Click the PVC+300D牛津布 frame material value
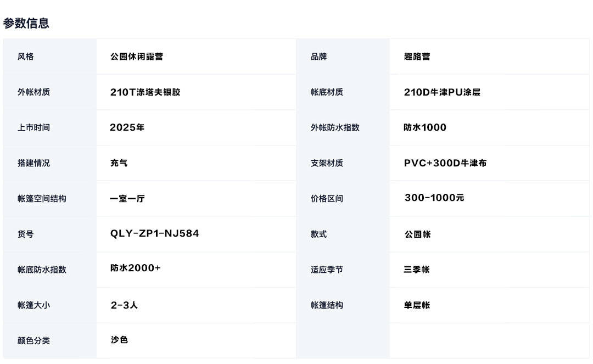 pyautogui.click(x=445, y=163)
